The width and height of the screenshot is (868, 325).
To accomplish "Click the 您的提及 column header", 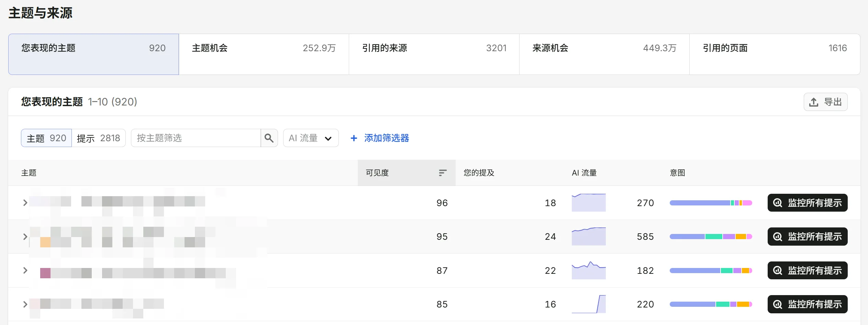I will pyautogui.click(x=479, y=173).
